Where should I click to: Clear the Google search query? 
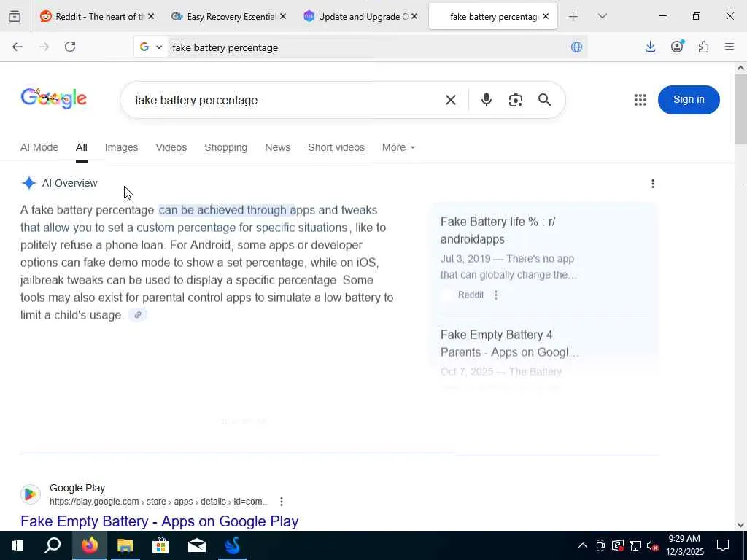(451, 100)
